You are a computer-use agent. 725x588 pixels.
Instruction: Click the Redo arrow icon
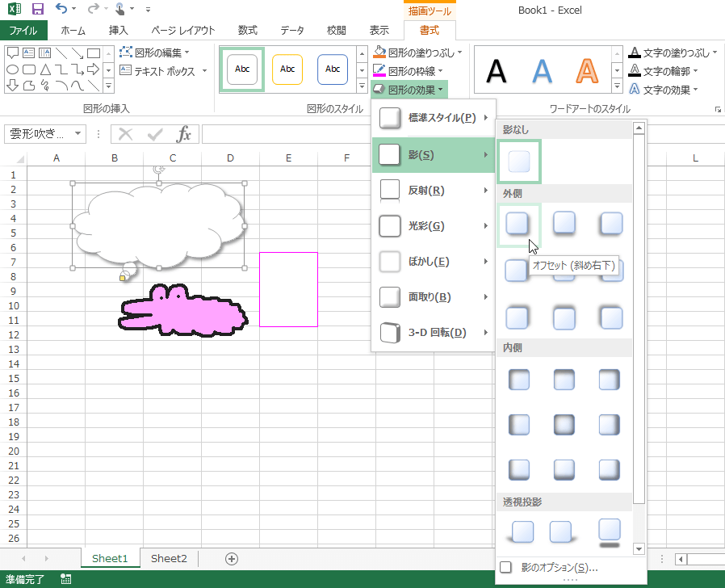94,8
